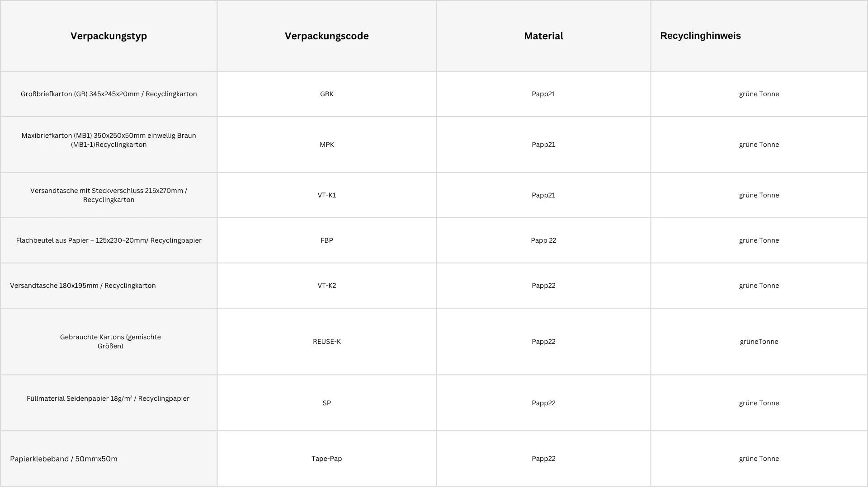
Task: Select the MPK packaging code cell
Action: point(327,145)
